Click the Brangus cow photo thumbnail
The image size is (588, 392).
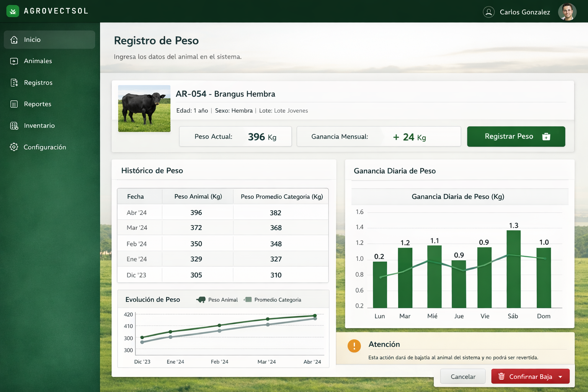coord(144,109)
